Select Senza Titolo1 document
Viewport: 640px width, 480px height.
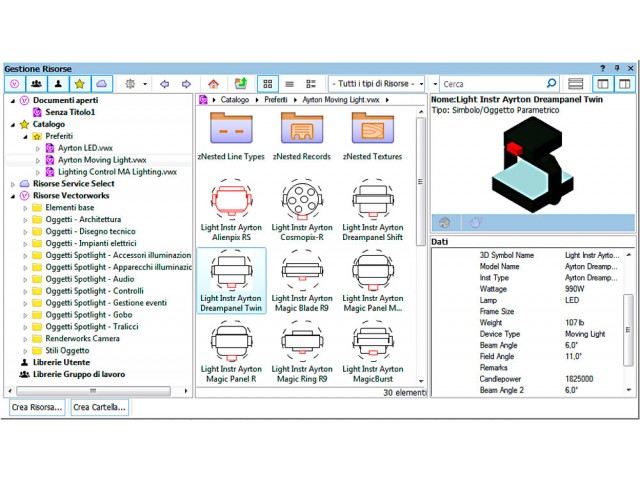point(70,112)
